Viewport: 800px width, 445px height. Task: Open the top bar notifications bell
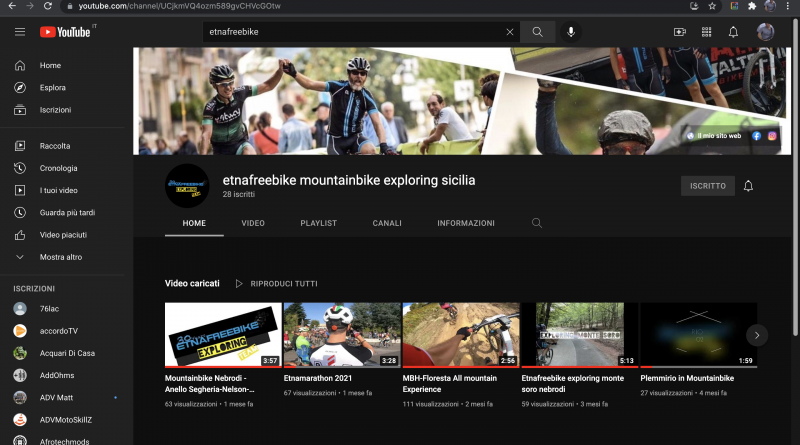pos(733,32)
